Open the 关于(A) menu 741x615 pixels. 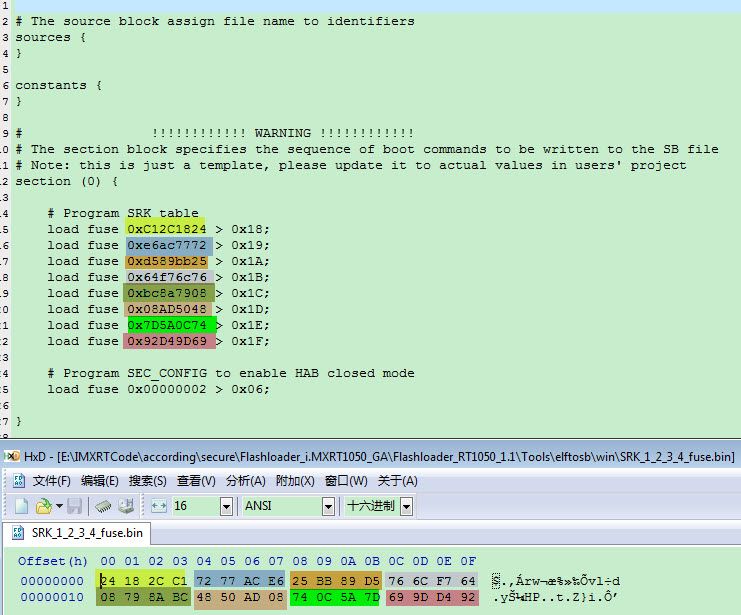point(397,481)
